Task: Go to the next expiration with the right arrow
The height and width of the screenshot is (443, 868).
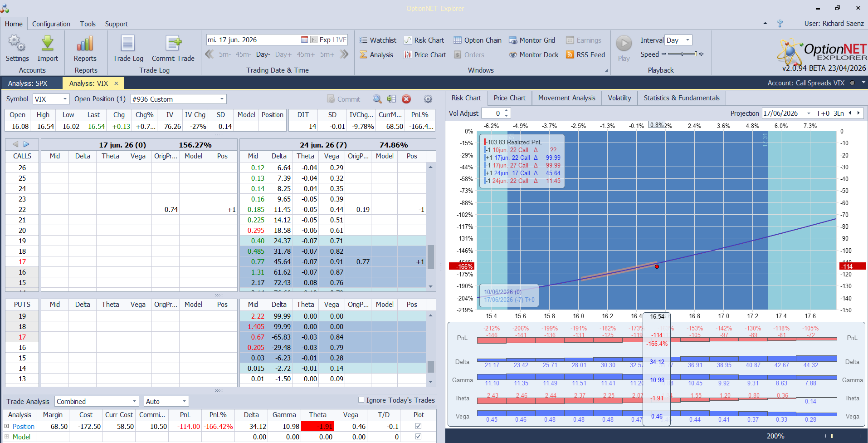Action: 26,144
